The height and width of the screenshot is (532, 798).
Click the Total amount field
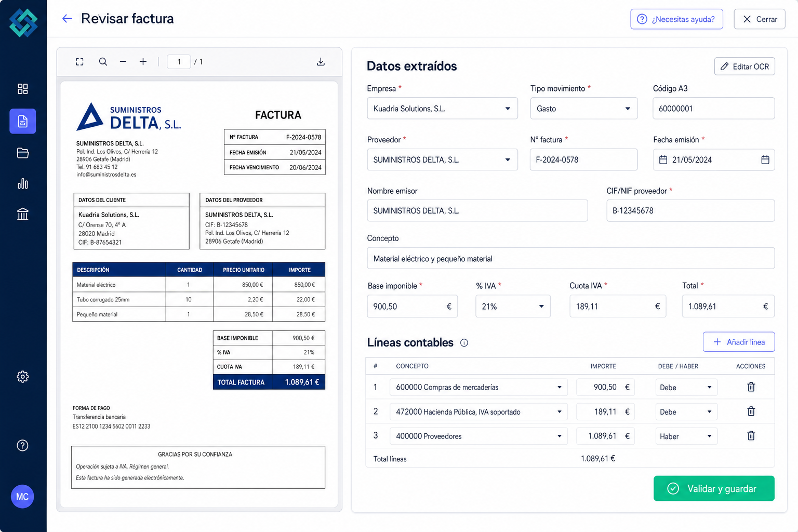(x=728, y=307)
